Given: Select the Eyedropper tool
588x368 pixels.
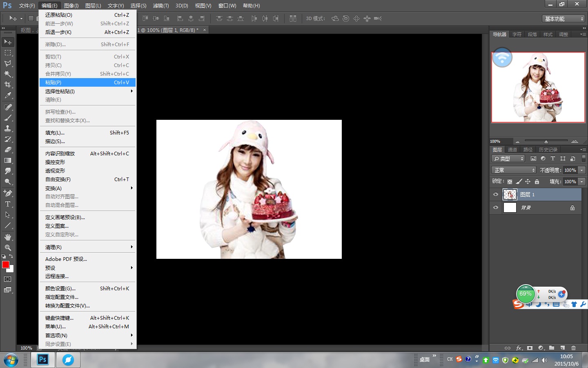Looking at the screenshot, I should click(x=8, y=96).
